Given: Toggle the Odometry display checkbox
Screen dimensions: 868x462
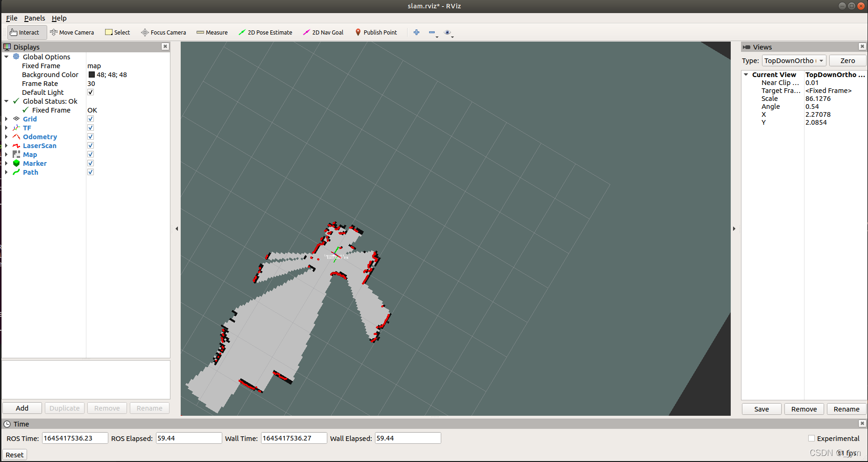Looking at the screenshot, I should click(x=91, y=136).
